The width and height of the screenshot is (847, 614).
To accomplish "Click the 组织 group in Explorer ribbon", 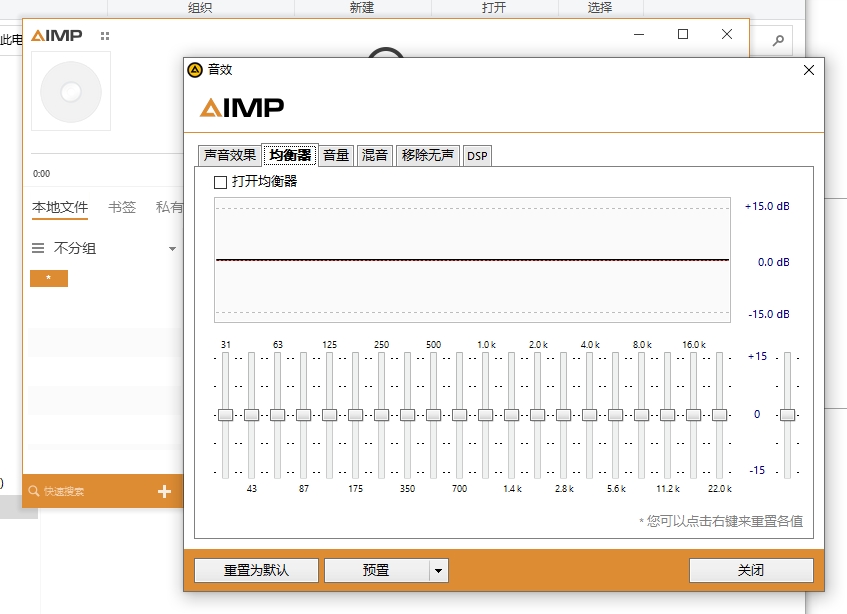I will 200,7.
